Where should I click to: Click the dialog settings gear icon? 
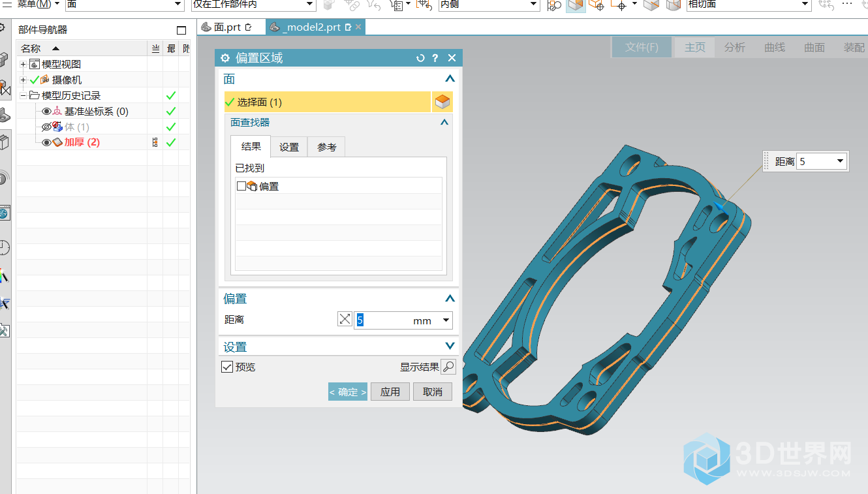[x=225, y=58]
